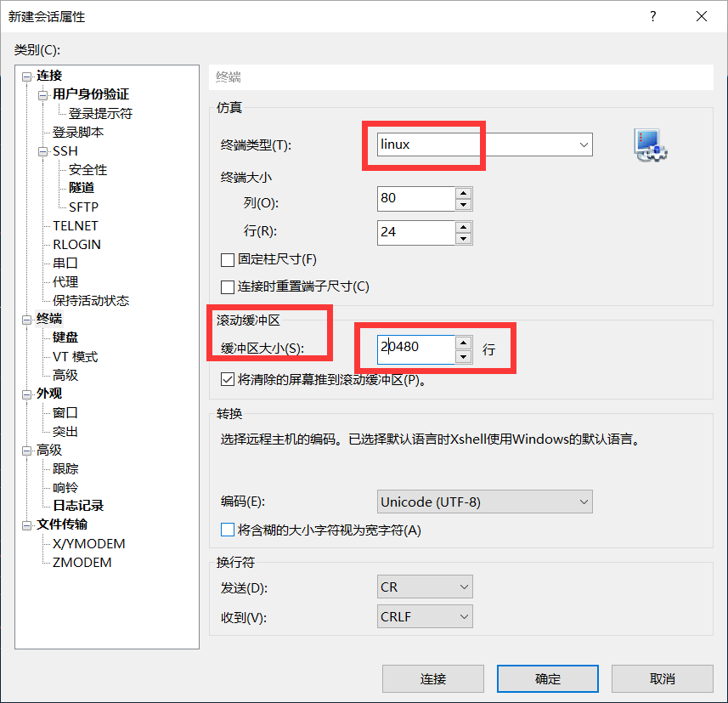This screenshot has width=728, height=703.
Task: Toggle 固定柱尺寸(F) checkbox
Action: click(228, 260)
